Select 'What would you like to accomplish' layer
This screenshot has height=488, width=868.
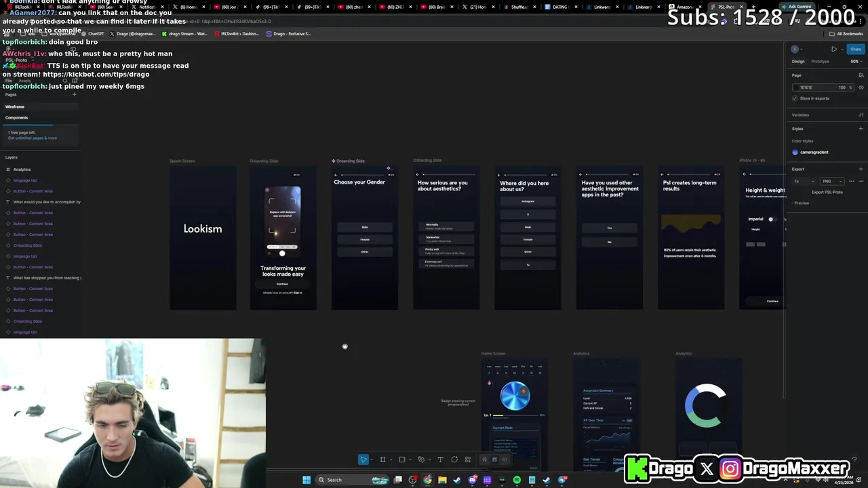click(x=46, y=202)
